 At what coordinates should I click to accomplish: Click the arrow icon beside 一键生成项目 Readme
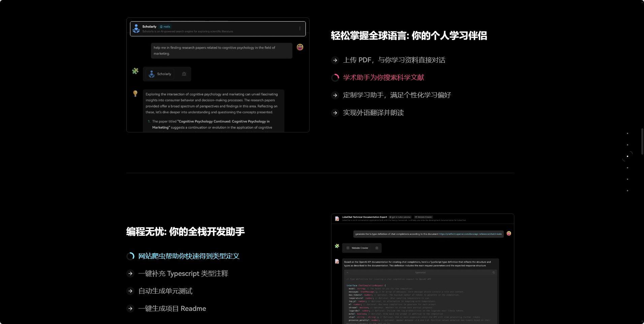point(130,309)
